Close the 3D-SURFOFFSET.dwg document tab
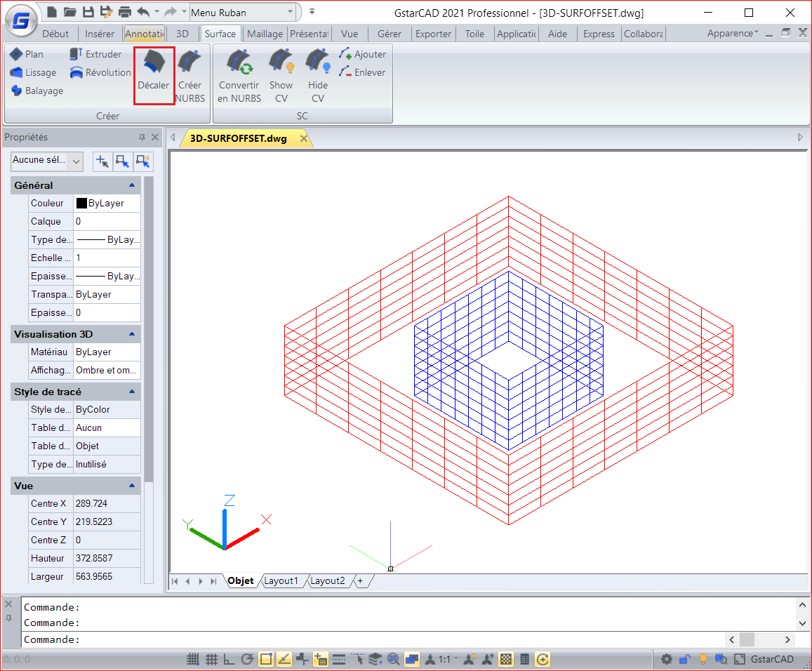The height and width of the screenshot is (671, 812). coord(304,138)
